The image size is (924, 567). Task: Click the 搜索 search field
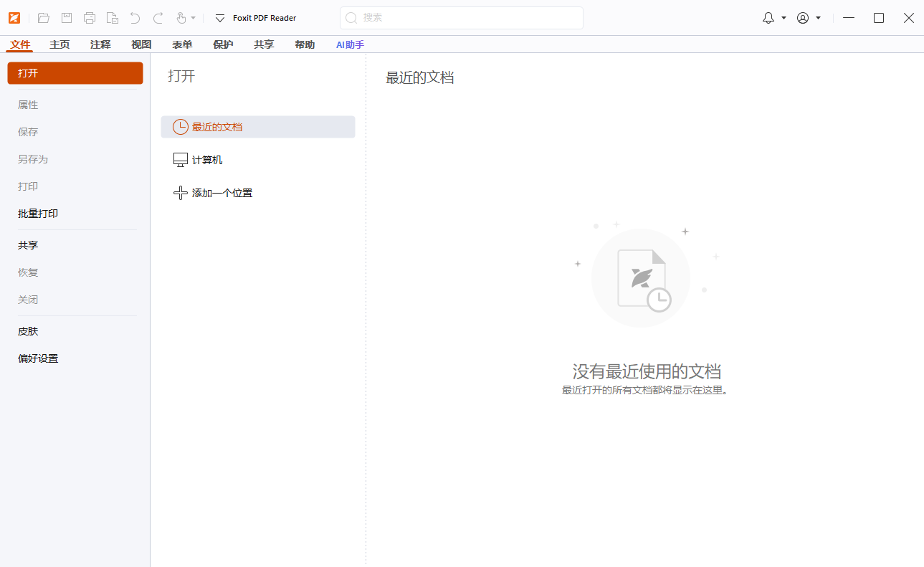461,17
